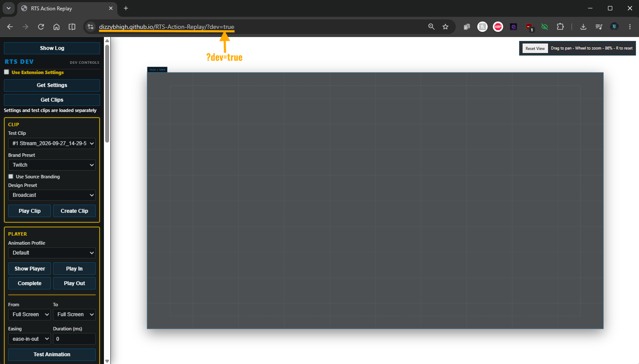Open the browser profile avatar

(614, 27)
